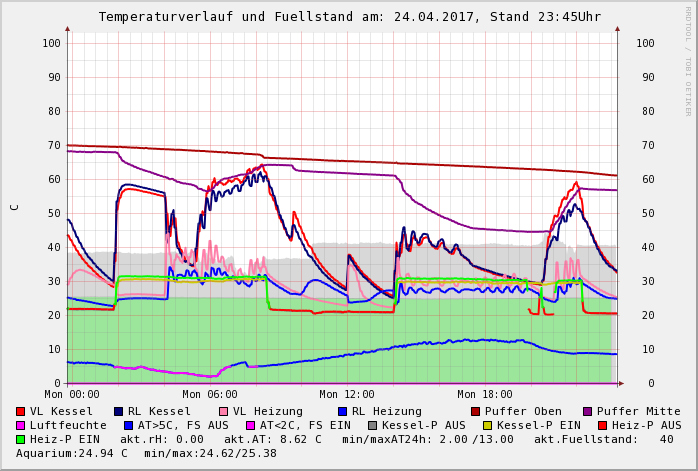Click the dark blue RL Kessel legend swatch
This screenshot has height=471, width=698.
tap(118, 411)
